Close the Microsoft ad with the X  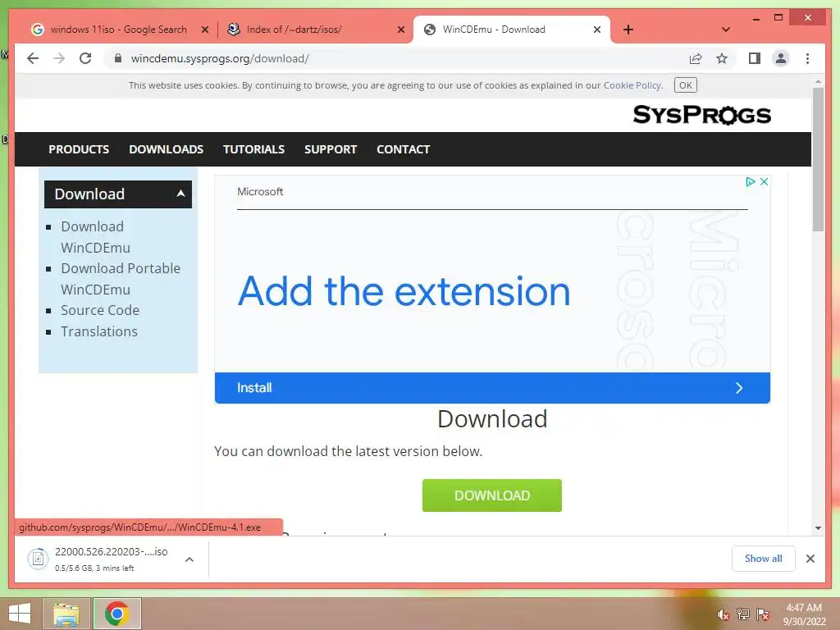pyautogui.click(x=764, y=181)
